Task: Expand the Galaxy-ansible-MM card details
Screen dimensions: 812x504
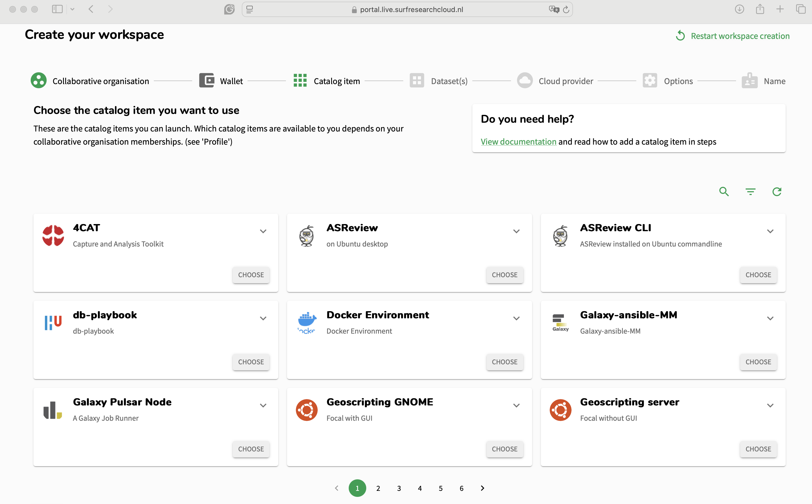Action: pyautogui.click(x=770, y=318)
